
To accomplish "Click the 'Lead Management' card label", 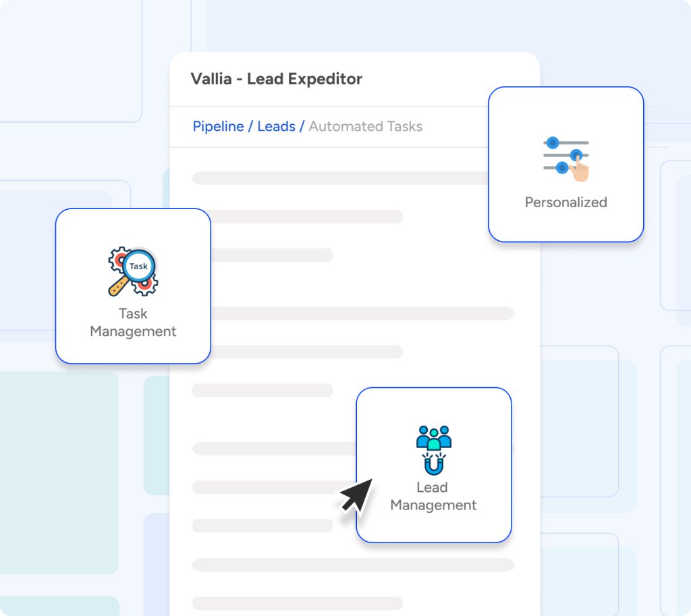I will point(433,496).
